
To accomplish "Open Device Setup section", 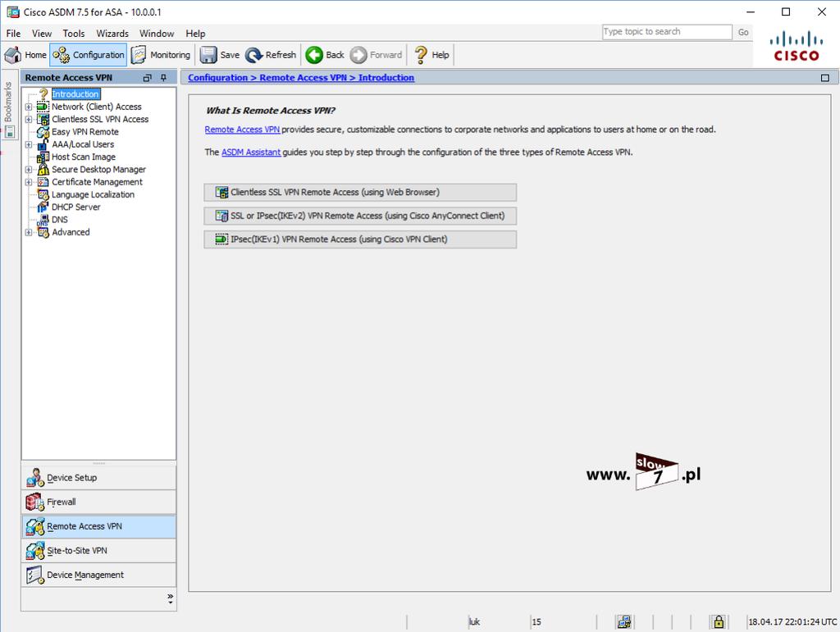I will click(98, 477).
